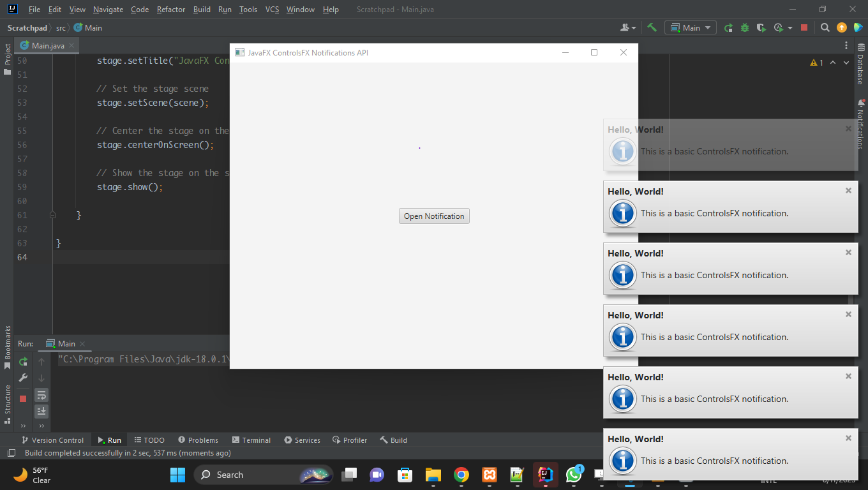Open the Bookmarks tool window

[x=8, y=348]
